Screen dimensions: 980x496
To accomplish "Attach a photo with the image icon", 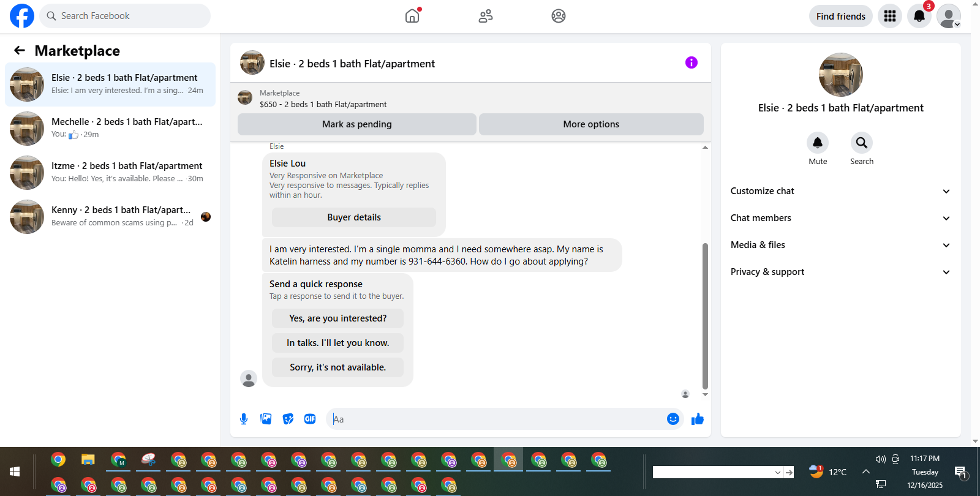I will click(x=266, y=419).
